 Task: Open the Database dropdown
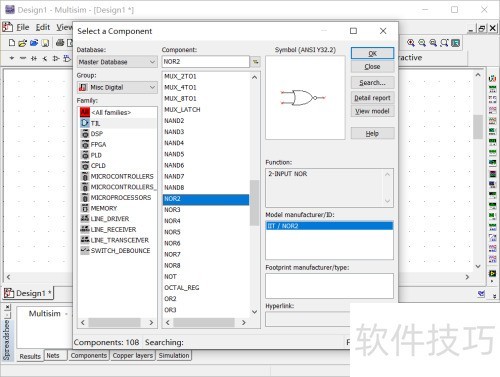click(117, 62)
